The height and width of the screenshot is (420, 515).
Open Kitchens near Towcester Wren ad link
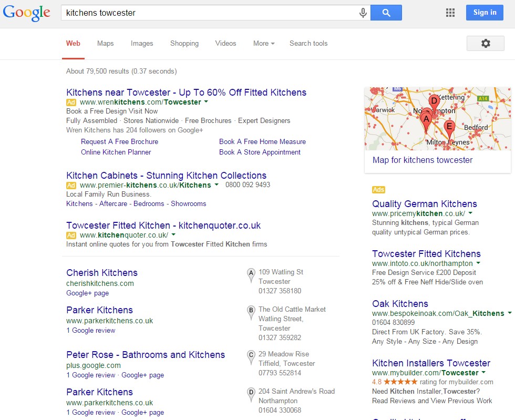[186, 93]
